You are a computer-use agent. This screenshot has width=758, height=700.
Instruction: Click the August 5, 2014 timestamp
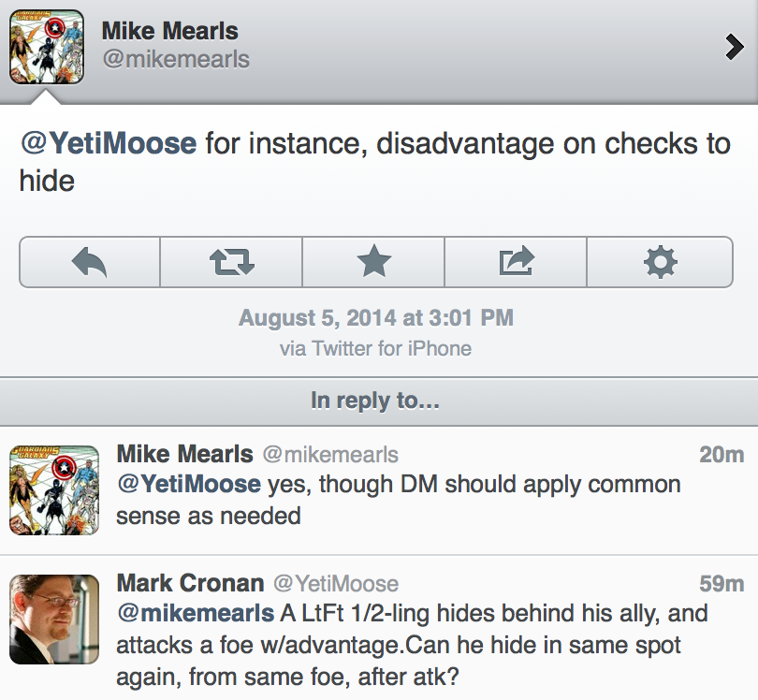click(375, 318)
